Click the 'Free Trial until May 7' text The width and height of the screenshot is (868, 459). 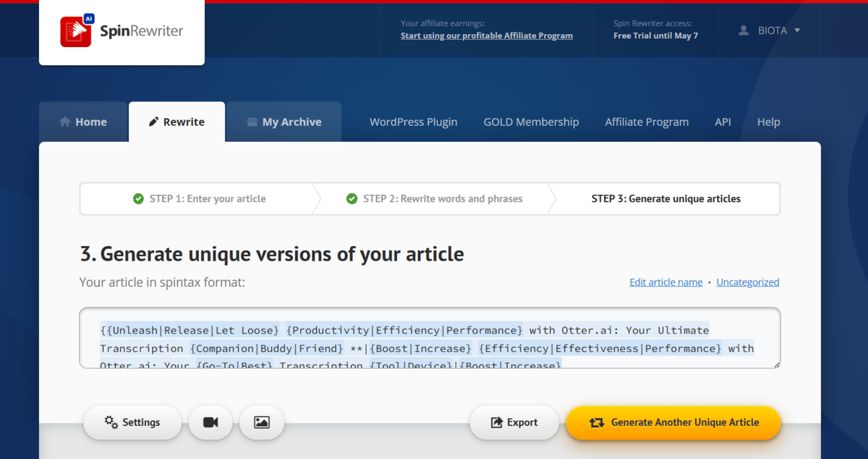(656, 36)
